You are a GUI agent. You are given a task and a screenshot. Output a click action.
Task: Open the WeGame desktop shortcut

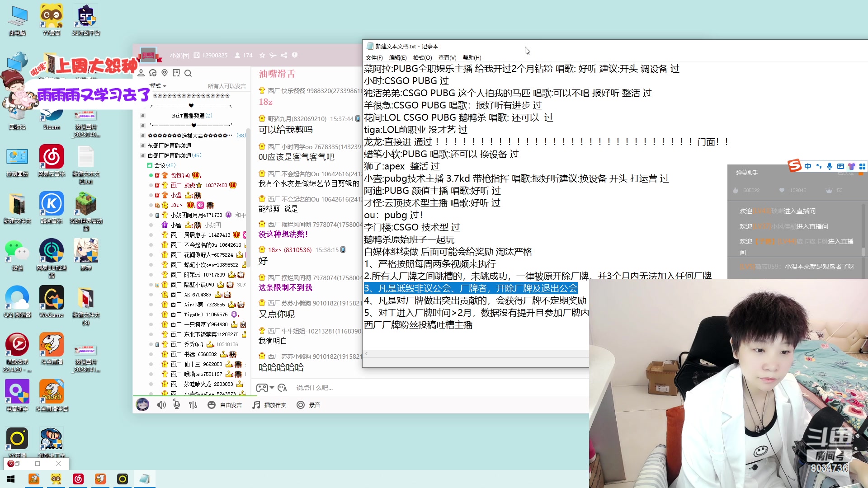[x=52, y=302]
